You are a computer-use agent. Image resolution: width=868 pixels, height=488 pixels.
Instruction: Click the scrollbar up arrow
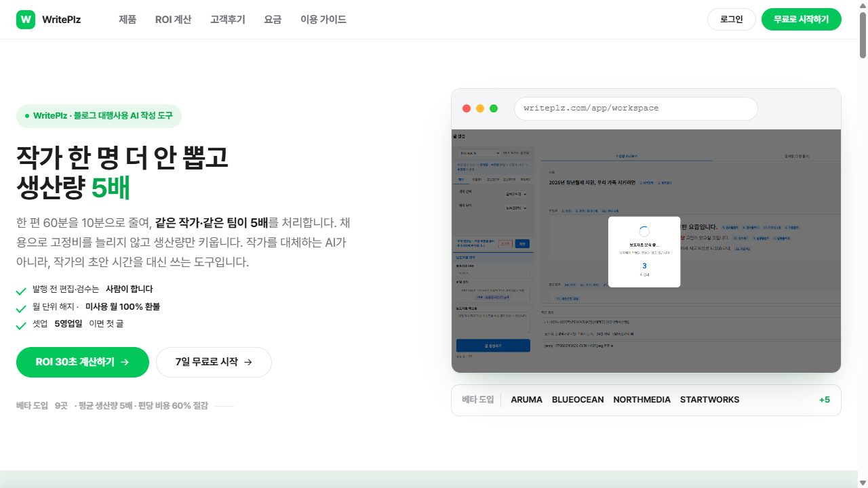[x=863, y=5]
